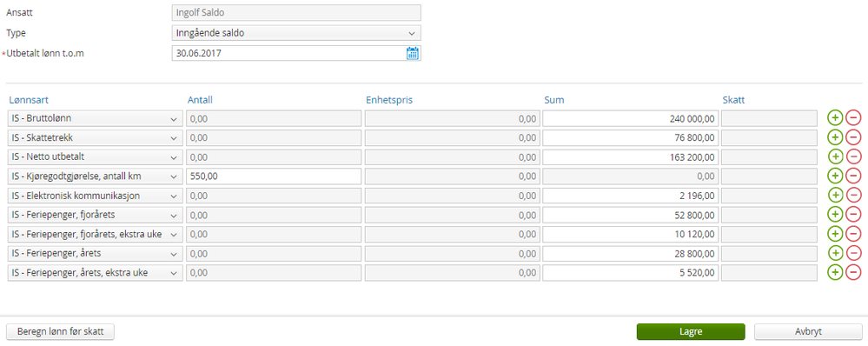Click Sum field showing 28 800,00
The height and width of the screenshot is (346, 868).
(630, 253)
